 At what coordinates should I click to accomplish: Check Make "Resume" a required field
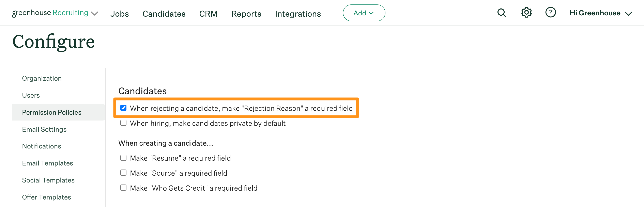[x=123, y=158]
